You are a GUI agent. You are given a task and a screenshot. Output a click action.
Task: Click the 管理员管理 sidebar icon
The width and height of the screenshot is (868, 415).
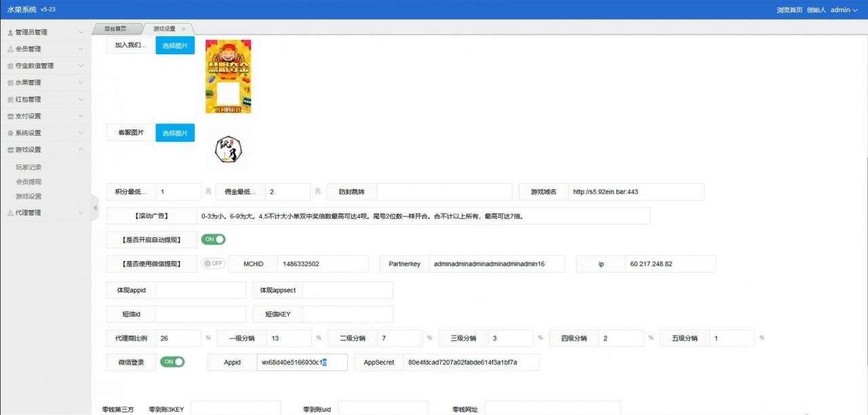click(10, 33)
